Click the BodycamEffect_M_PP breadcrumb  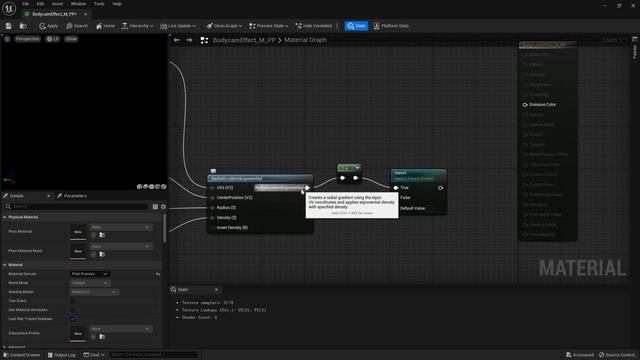(x=244, y=40)
